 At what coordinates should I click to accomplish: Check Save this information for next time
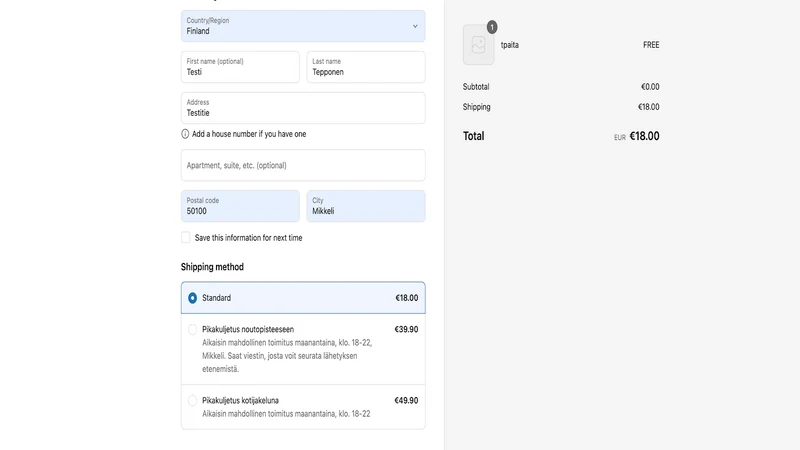pyautogui.click(x=186, y=238)
